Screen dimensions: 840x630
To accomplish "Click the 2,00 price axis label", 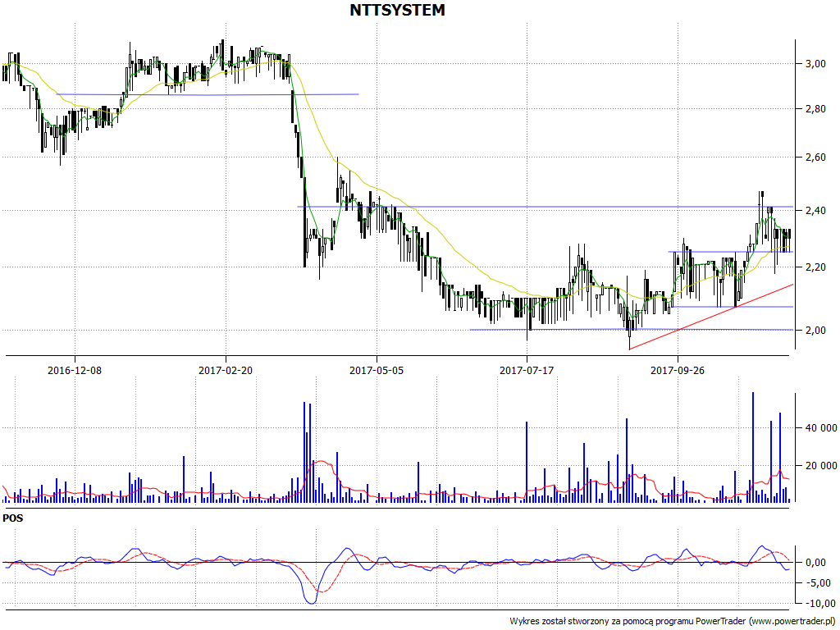I will pos(815,331).
